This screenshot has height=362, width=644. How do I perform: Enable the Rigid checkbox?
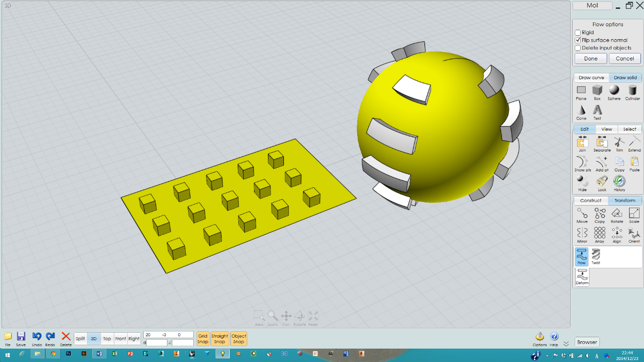[578, 33]
